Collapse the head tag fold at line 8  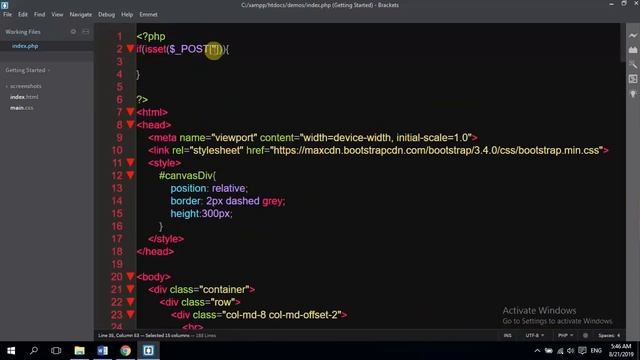(x=130, y=124)
